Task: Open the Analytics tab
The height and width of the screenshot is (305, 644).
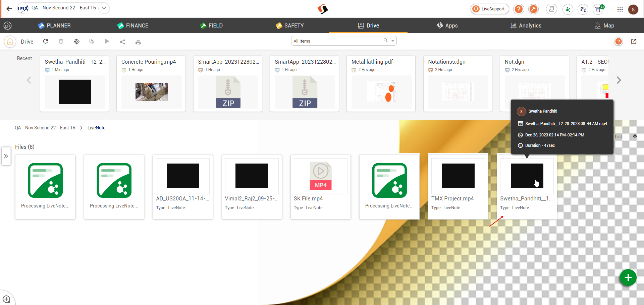Action: tap(526, 25)
